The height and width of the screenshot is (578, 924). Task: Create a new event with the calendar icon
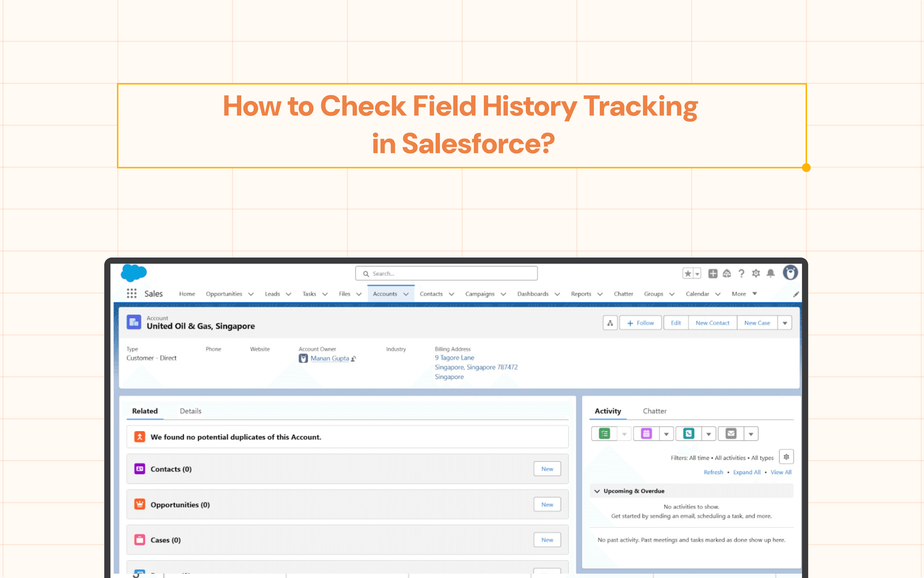(x=646, y=433)
